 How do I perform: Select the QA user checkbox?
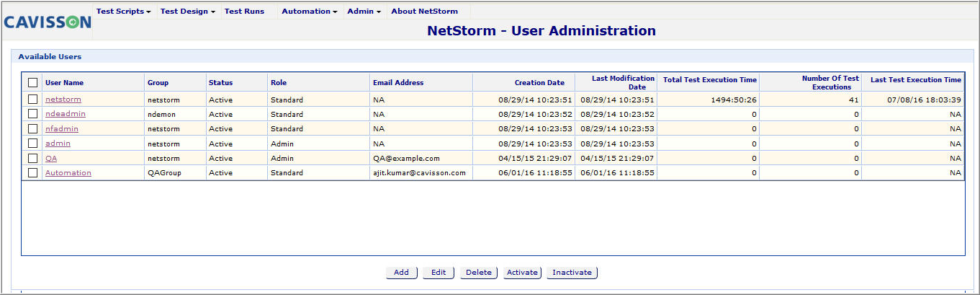click(x=32, y=158)
